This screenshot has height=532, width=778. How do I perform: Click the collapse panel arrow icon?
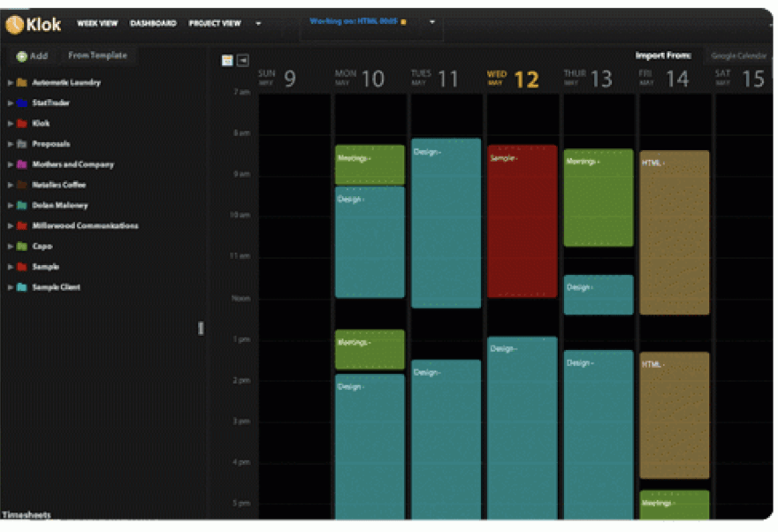[243, 60]
